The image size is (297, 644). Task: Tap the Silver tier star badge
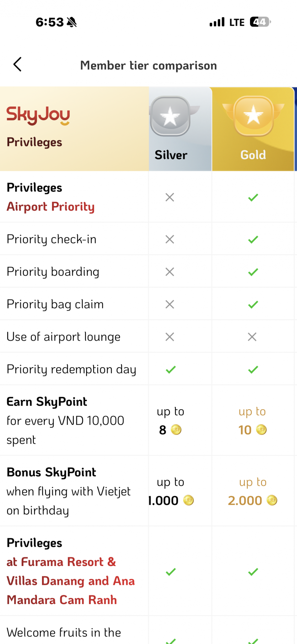[170, 116]
